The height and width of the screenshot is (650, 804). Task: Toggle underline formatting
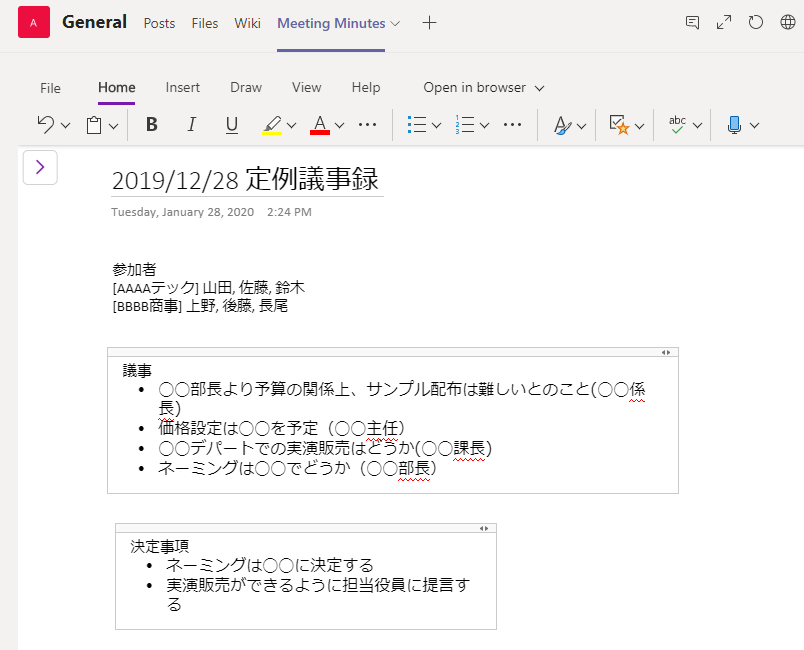point(232,125)
